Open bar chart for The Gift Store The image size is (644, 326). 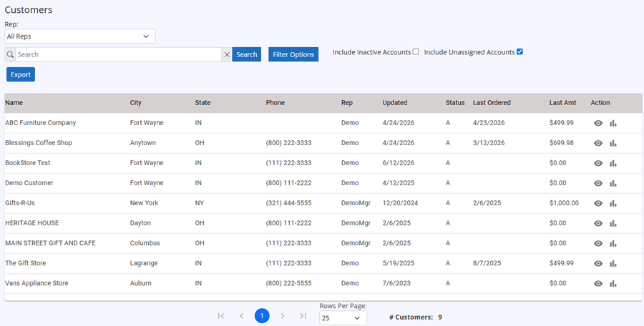click(x=613, y=263)
